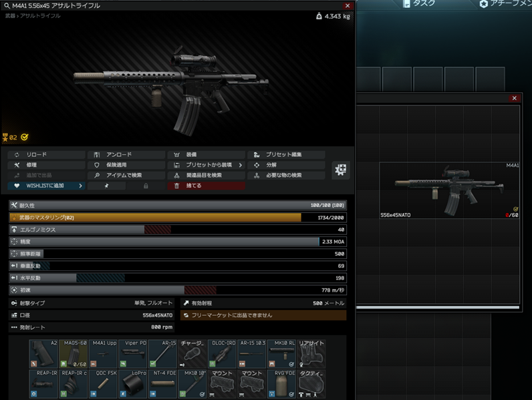Expand the WISHLISTに追加 submenu

tap(81, 186)
